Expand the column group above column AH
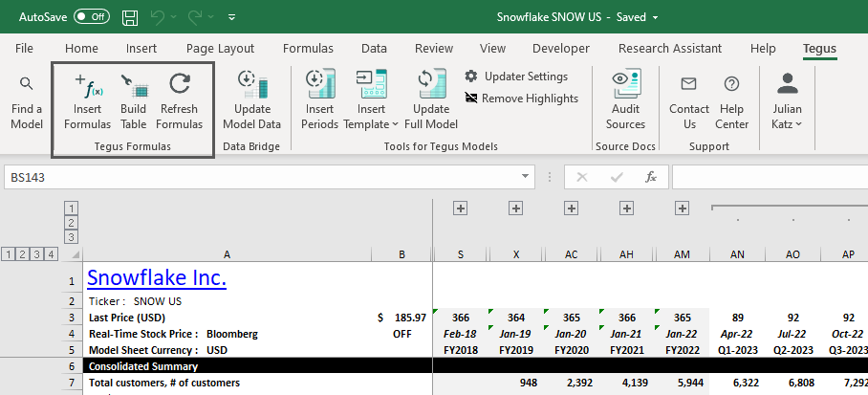Image resolution: width=868 pixels, height=395 pixels. (626, 208)
